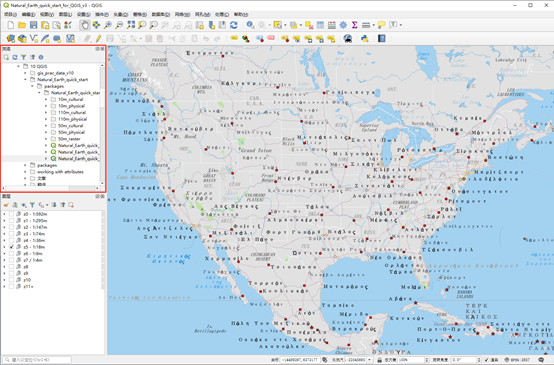Click the OpenStreetMap car plugin icon

(x=348, y=39)
